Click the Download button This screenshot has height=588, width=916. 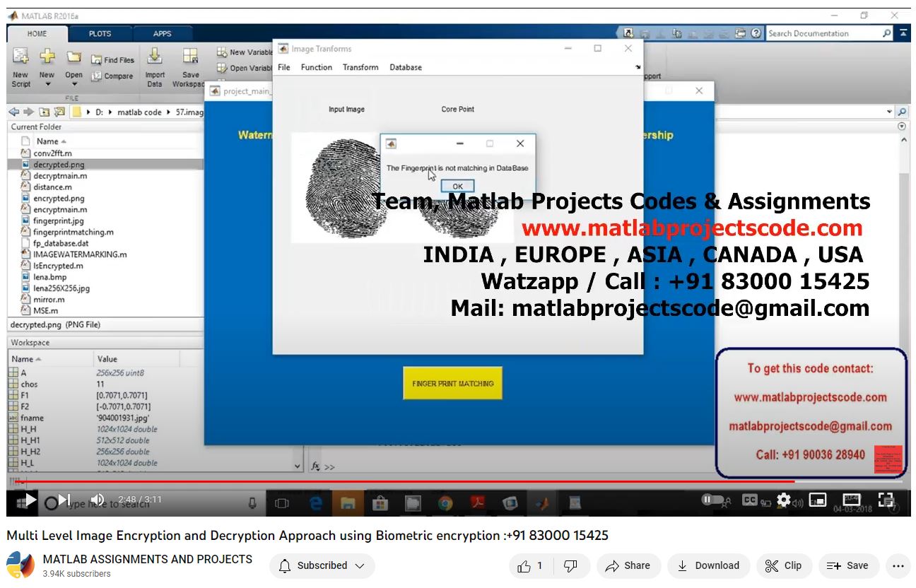(x=708, y=565)
